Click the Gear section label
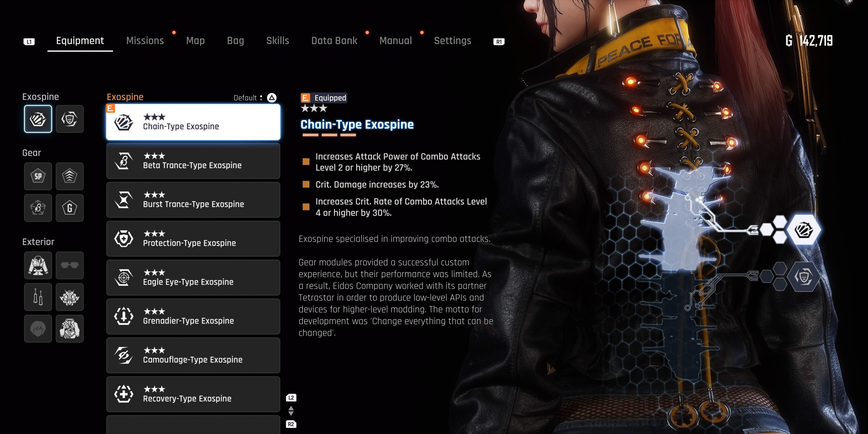Image resolution: width=868 pixels, height=434 pixels. click(x=32, y=153)
